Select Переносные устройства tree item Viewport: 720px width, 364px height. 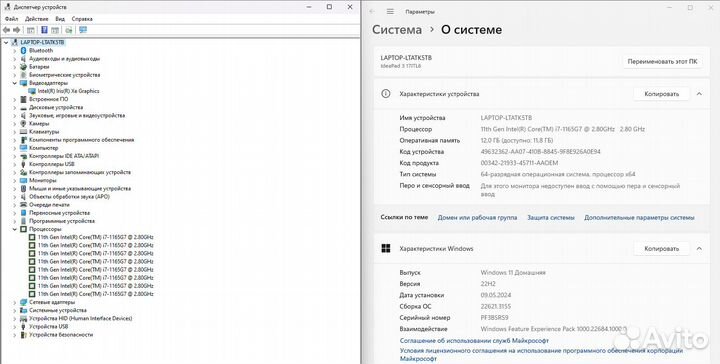point(59,213)
